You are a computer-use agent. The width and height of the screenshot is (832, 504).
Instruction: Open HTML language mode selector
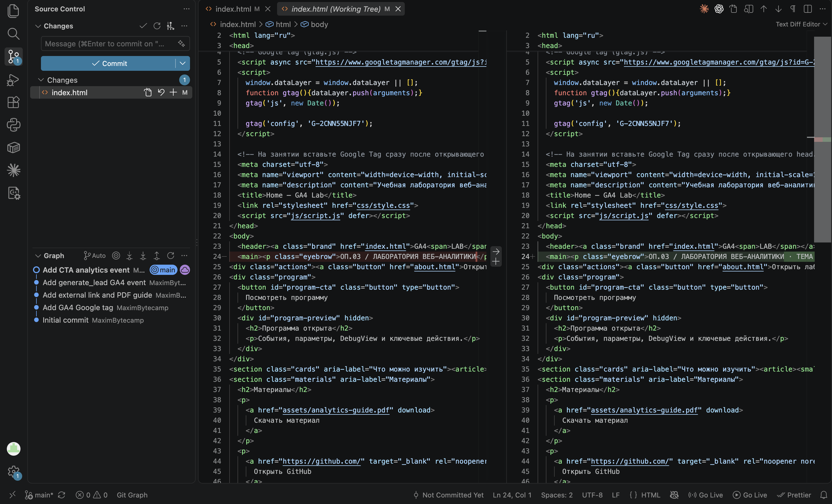coord(650,495)
